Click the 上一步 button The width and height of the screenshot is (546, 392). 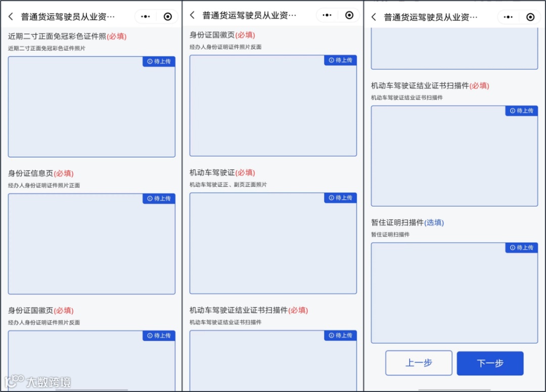(419, 363)
